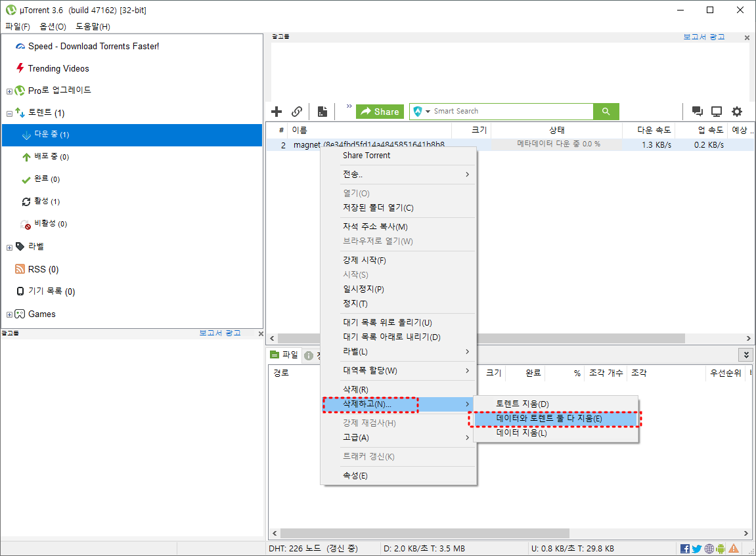Viewport: 756px width, 556px height.
Task: Click the warning triangle icon in status bar
Action: [733, 548]
